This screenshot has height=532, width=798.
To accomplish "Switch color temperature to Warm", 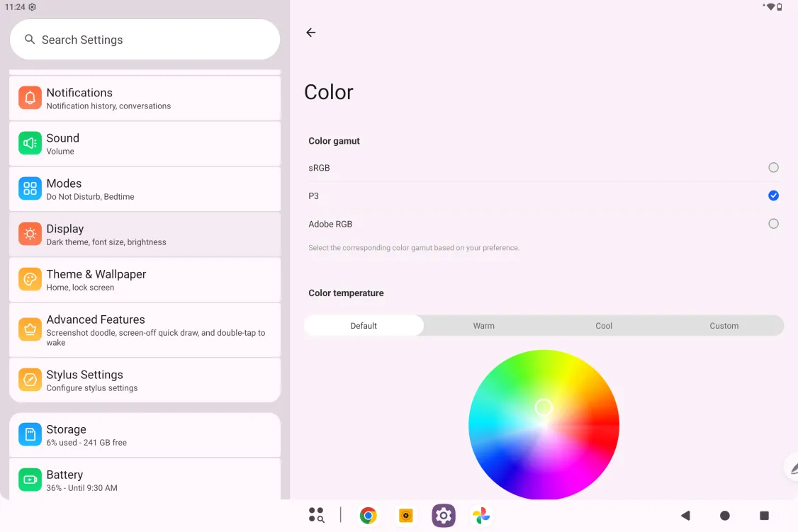I will [x=483, y=326].
